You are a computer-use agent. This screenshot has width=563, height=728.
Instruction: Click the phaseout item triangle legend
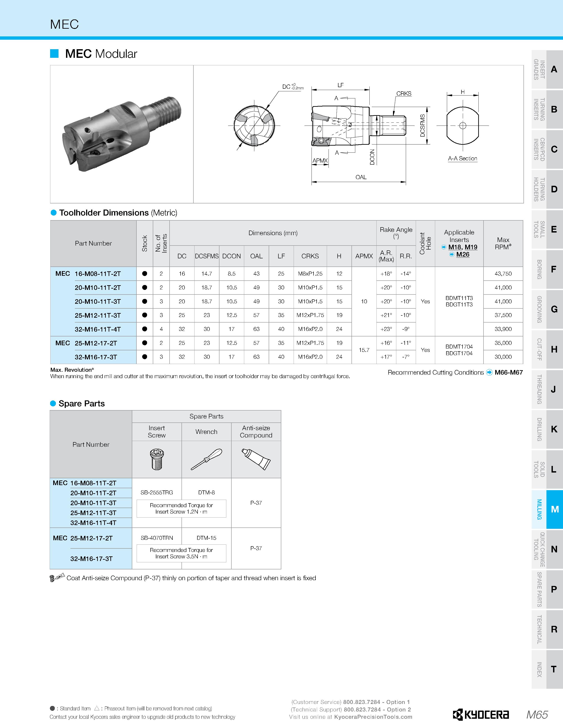(x=97, y=708)
